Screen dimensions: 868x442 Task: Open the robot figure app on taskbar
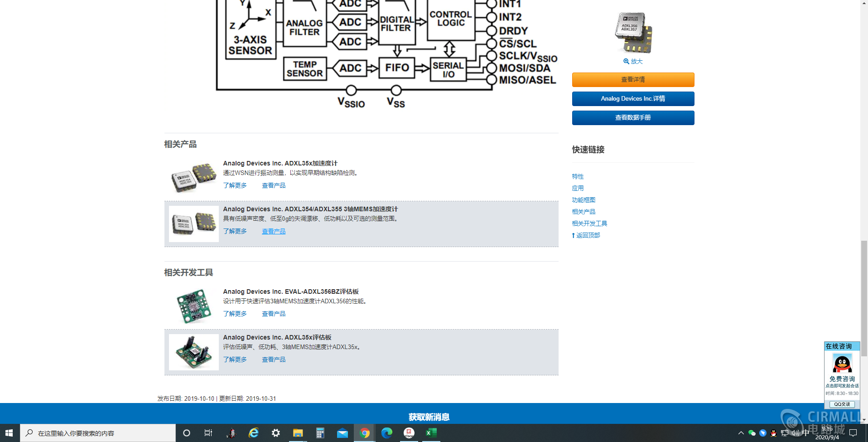(x=231, y=433)
